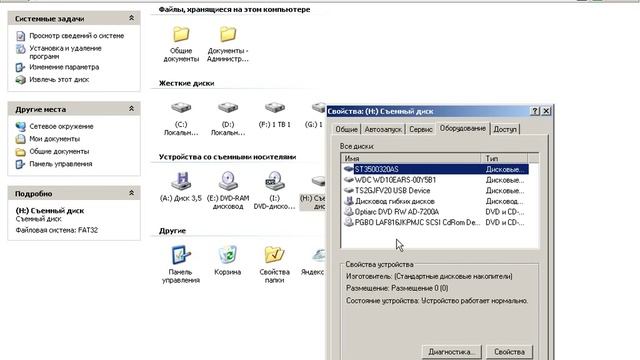Select ST3500320AS disk in list
This screenshot has width=640, height=360.
(436, 169)
